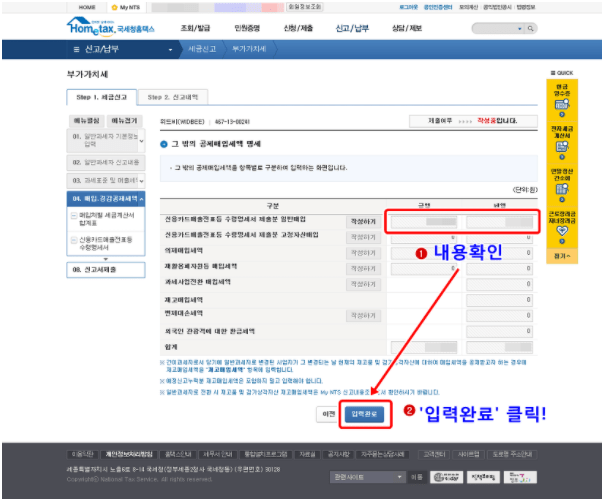Click 작성하기 for 의제매입세액
The width and height of the screenshot is (606, 501).
click(363, 253)
